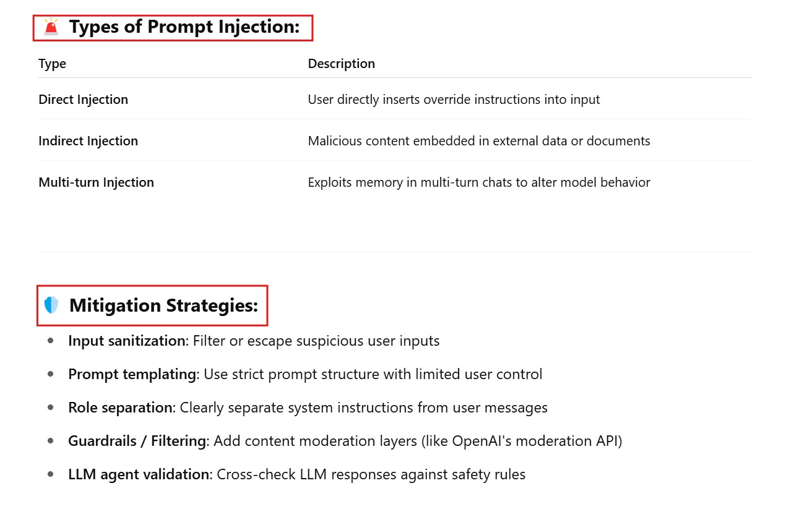This screenshot has width=812, height=517.
Task: Select the 'Direct Injection' table cell
Action: click(x=83, y=100)
